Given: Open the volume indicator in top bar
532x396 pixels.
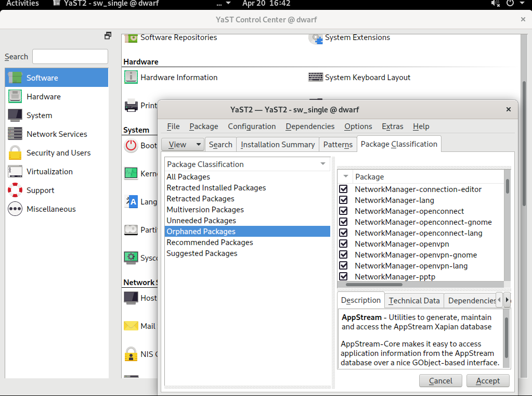Looking at the screenshot, I should click(496, 4).
